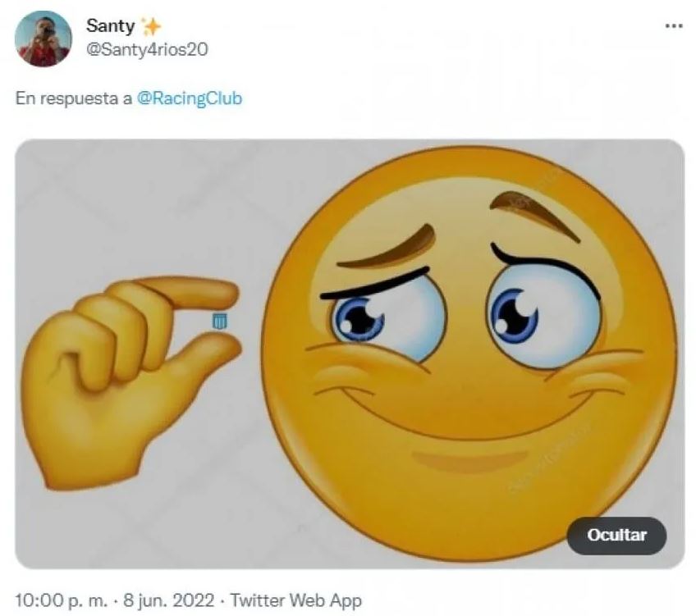
Task: Hide the image with the Ocultar button
Action: (616, 535)
